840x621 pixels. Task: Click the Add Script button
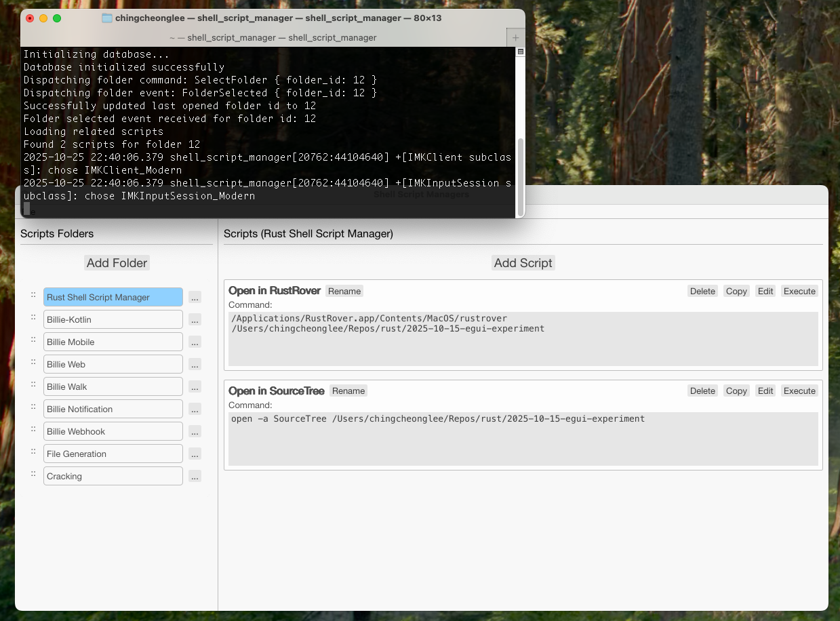pos(523,263)
